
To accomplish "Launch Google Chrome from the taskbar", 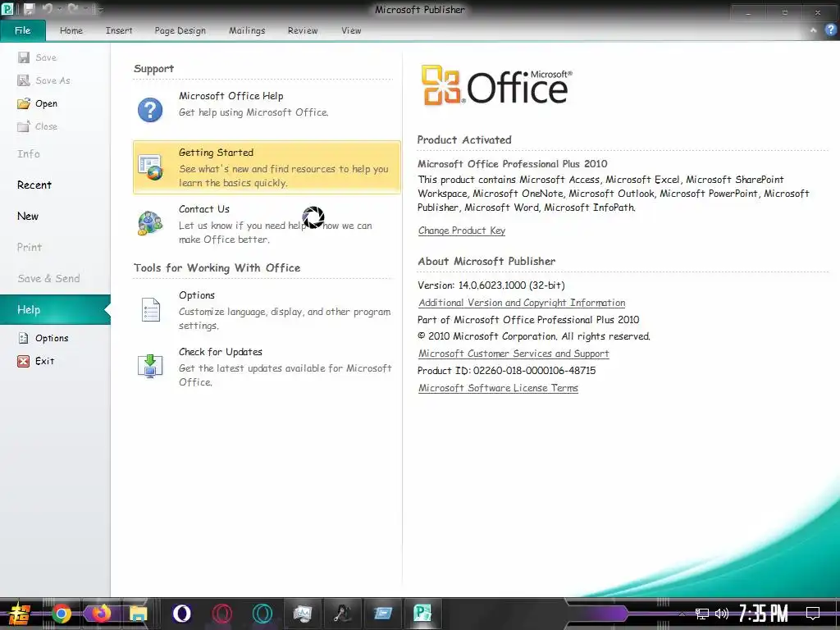I will click(62, 614).
